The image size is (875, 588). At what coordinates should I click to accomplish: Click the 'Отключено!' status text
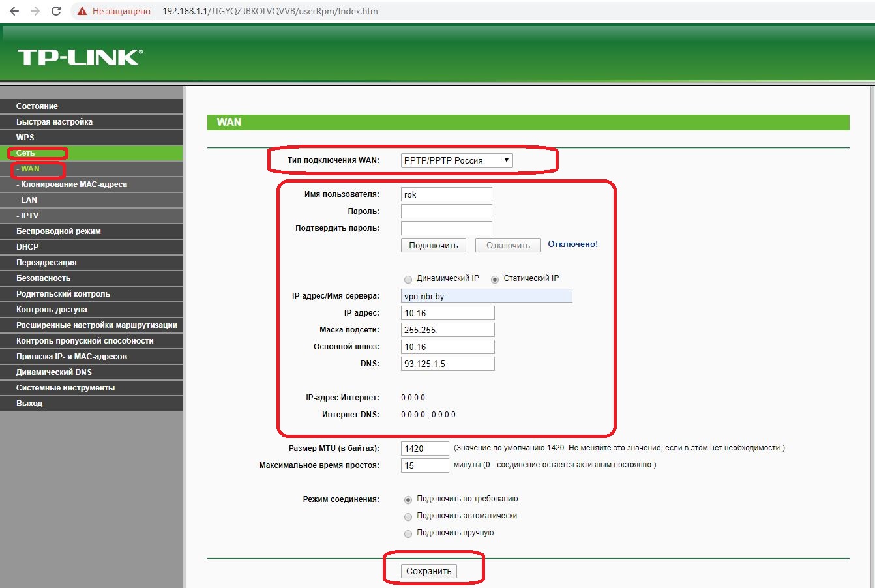tap(572, 244)
